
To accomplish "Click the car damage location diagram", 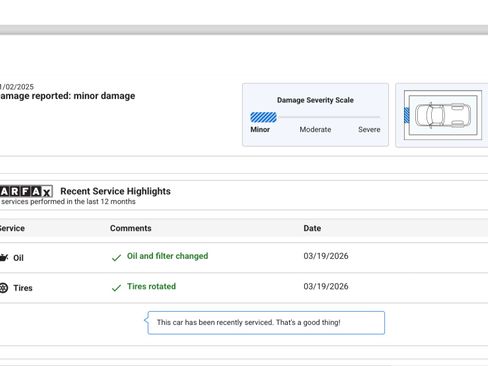I will tap(443, 115).
